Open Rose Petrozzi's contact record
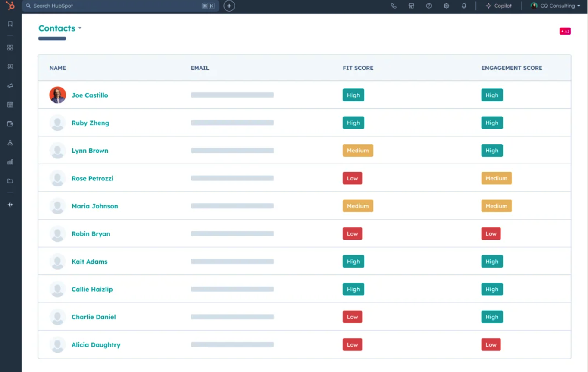This screenshot has height=372, width=588. pos(92,179)
